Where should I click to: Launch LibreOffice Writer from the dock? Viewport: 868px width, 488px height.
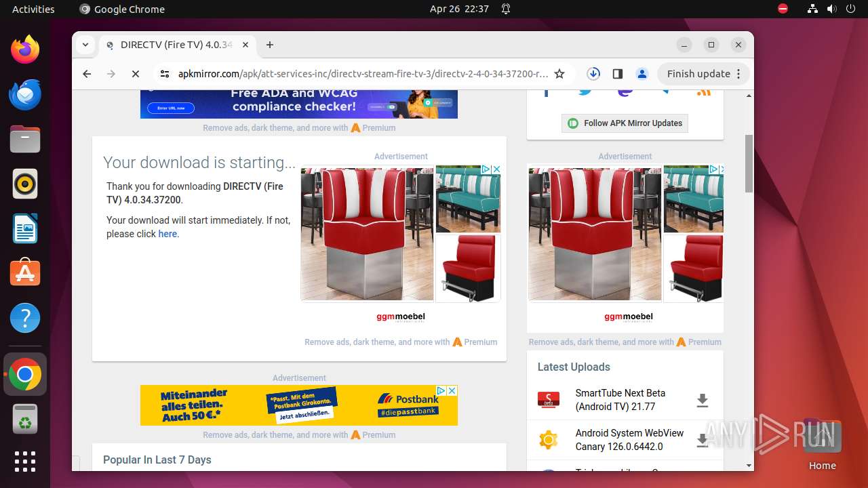tap(25, 228)
